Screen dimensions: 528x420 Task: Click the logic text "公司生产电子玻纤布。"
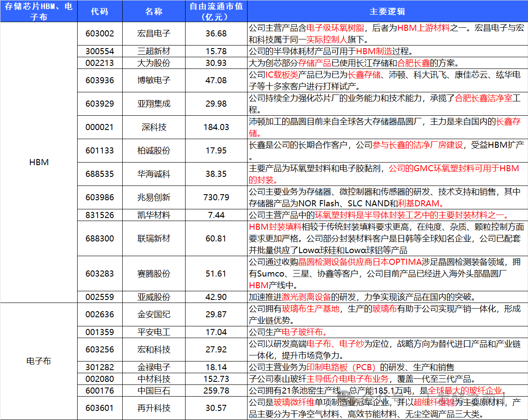[x=288, y=332]
